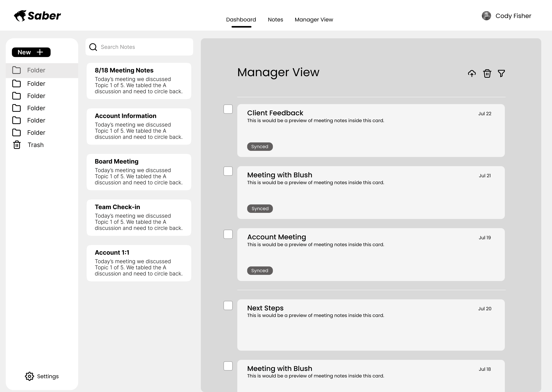Screen dimensions: 552x392
Task: Click Cody Fisher's avatar picture
Action: tap(486, 16)
